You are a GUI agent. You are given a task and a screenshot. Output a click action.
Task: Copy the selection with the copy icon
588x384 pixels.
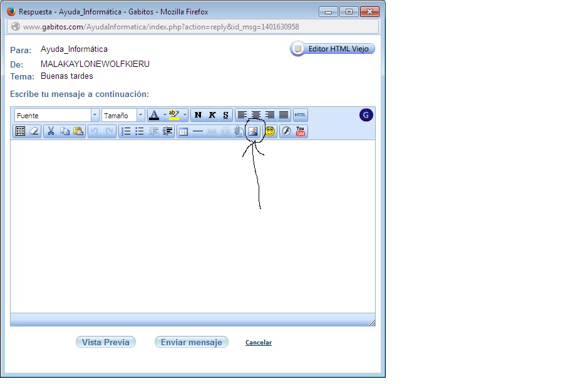64,131
